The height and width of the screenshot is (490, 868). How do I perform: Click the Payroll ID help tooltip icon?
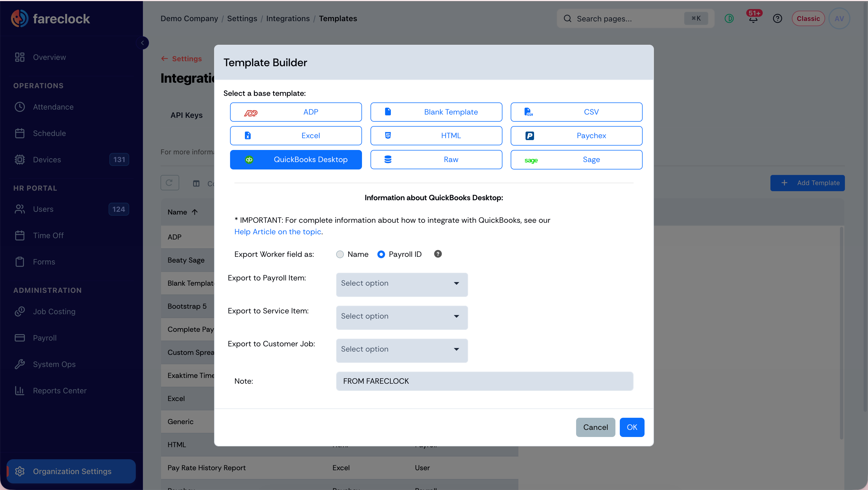click(438, 254)
